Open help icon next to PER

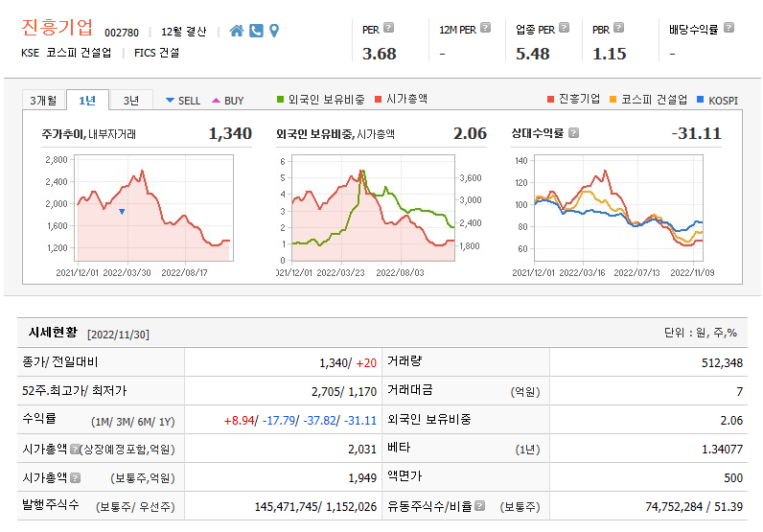click(x=388, y=28)
